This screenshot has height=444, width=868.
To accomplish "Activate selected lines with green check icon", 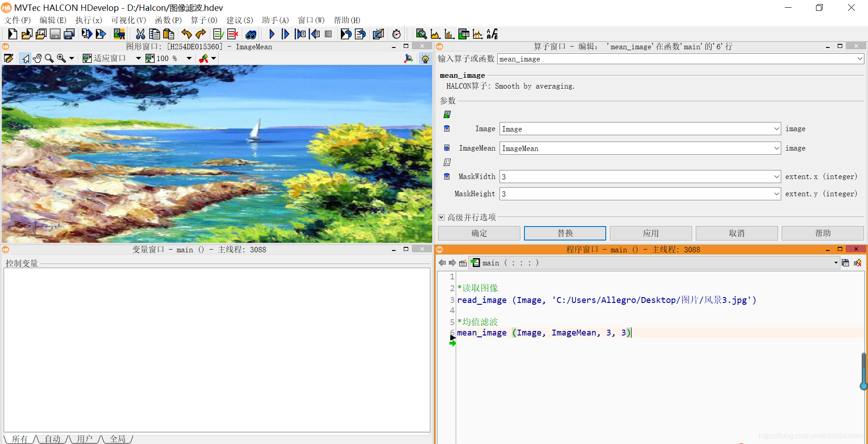I will 219,34.
